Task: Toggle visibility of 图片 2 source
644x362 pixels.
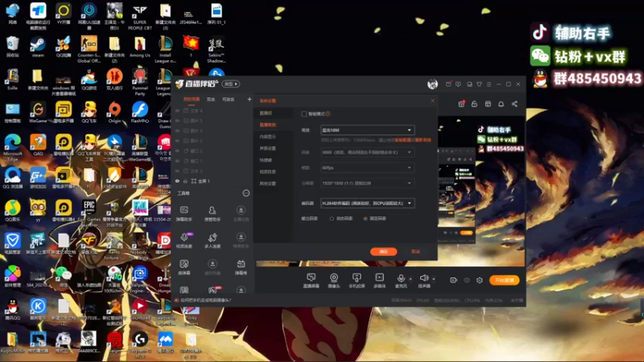Action: tap(177, 141)
